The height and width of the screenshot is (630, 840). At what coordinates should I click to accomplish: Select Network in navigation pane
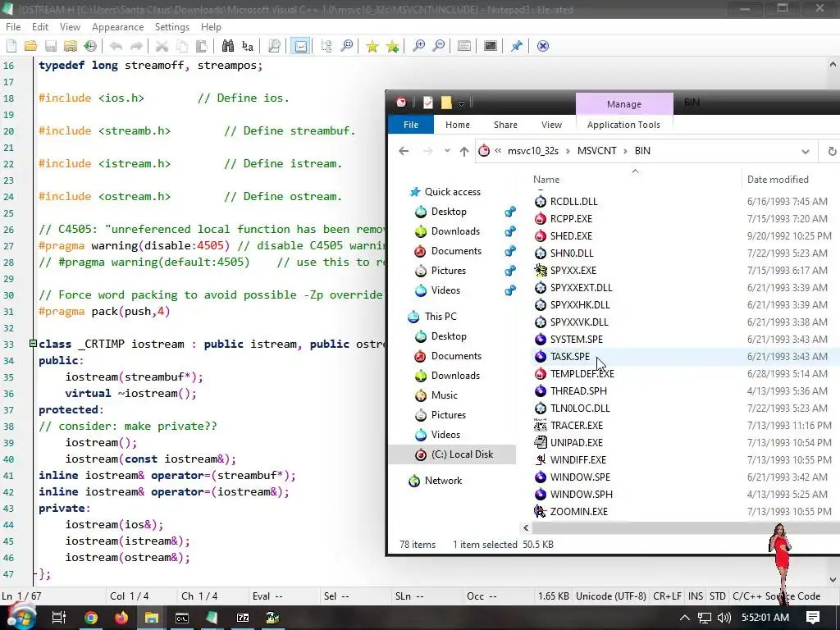coord(443,481)
